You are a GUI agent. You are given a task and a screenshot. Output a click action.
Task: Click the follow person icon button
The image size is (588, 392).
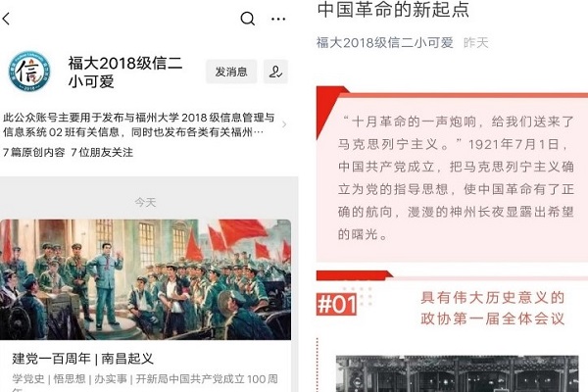pos(275,72)
